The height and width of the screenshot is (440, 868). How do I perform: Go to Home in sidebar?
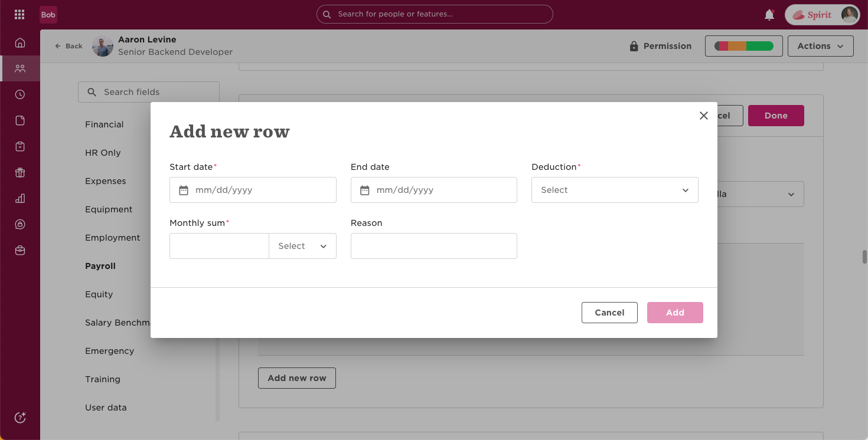20,42
